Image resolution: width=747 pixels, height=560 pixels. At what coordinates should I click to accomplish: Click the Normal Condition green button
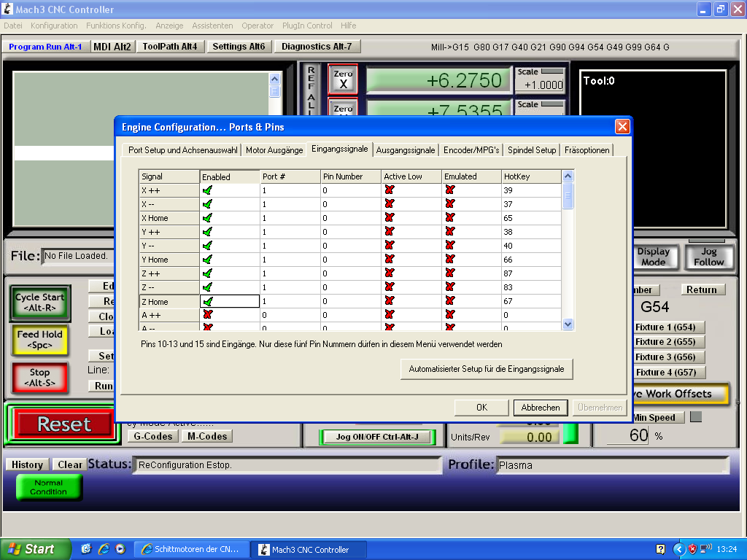click(x=49, y=488)
